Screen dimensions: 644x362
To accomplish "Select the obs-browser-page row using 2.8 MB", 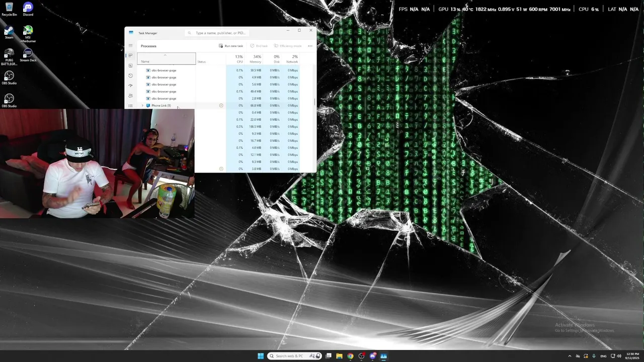I will pos(219,99).
